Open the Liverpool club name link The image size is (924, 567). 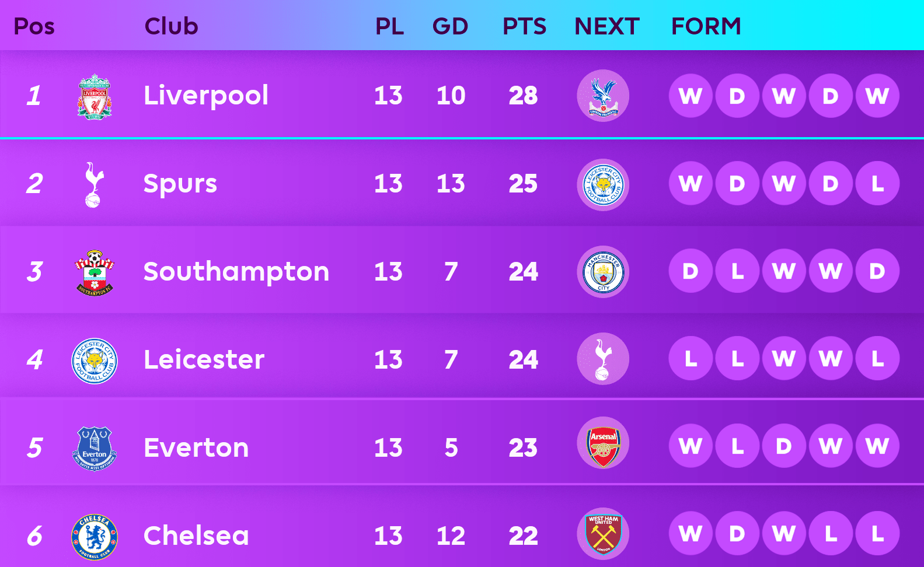(x=206, y=96)
